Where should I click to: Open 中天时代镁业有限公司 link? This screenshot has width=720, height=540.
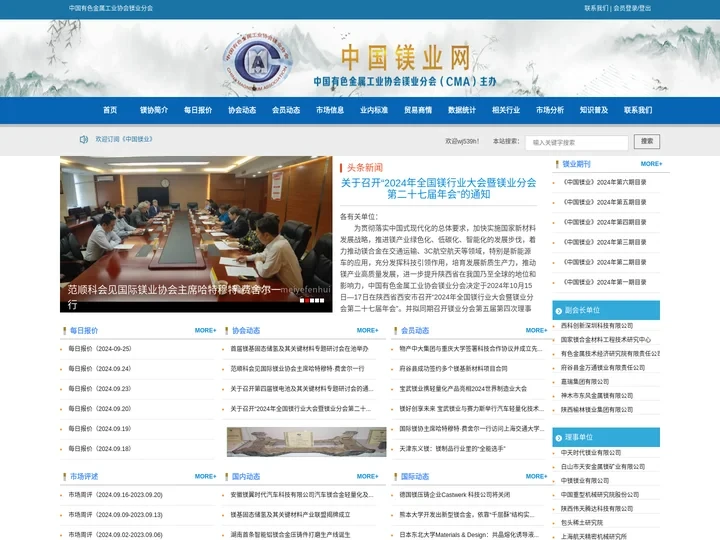click(591, 453)
